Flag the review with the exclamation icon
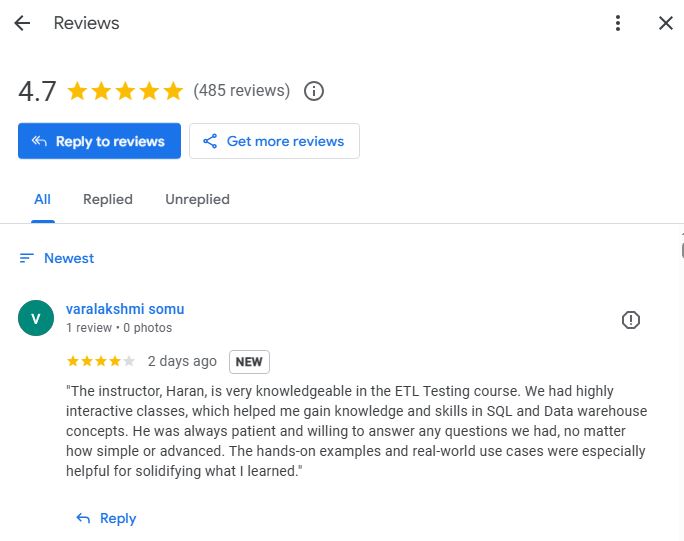The height and width of the screenshot is (541, 684). tap(630, 320)
